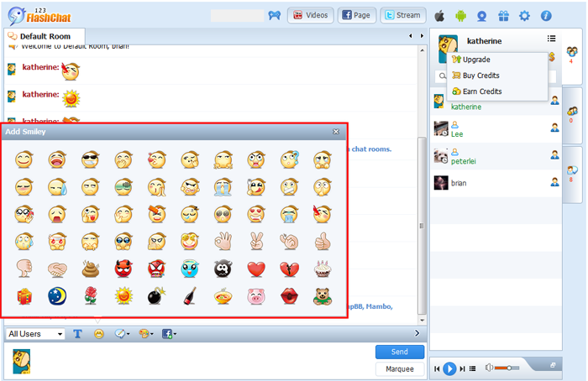Select the pink pig smiley

point(256,296)
